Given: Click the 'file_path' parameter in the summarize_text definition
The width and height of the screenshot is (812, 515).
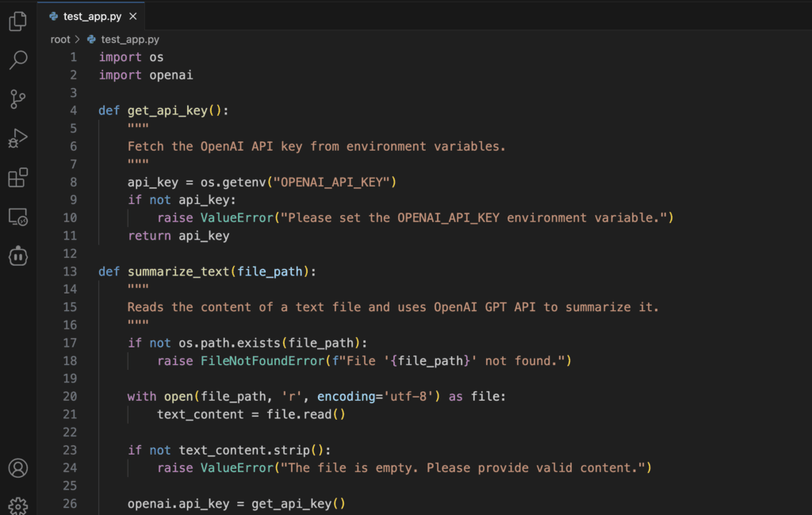Looking at the screenshot, I should coord(270,271).
